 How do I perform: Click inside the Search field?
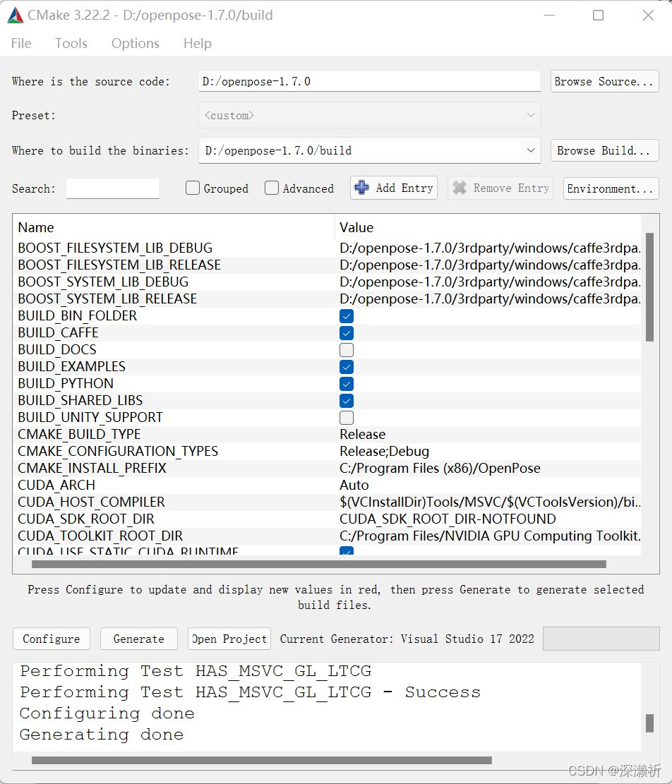click(x=112, y=188)
